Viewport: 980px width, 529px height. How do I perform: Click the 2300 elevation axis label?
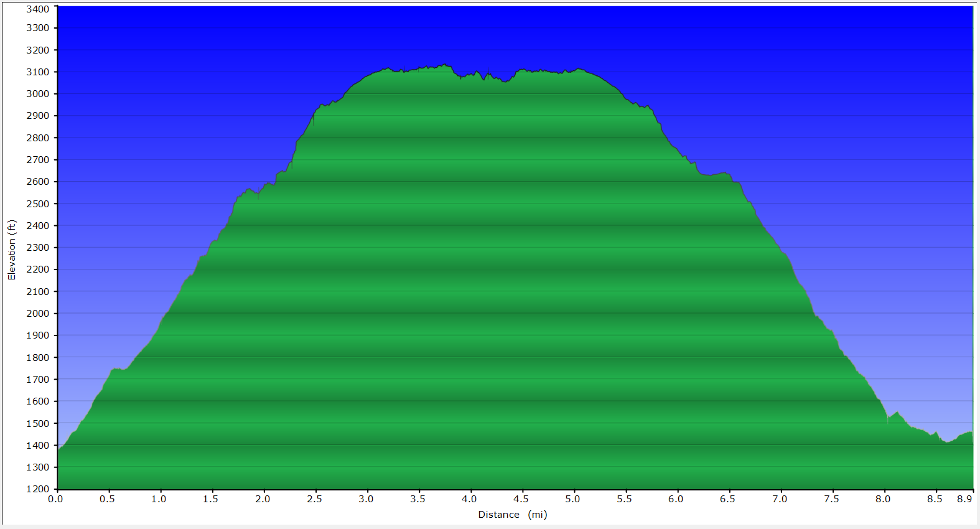(x=37, y=248)
